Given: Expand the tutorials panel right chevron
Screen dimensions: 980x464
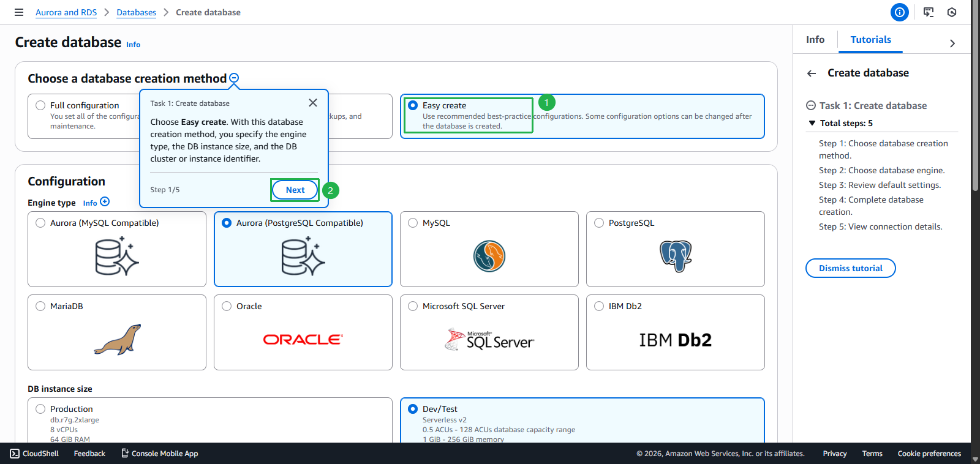Looking at the screenshot, I should coord(952,43).
